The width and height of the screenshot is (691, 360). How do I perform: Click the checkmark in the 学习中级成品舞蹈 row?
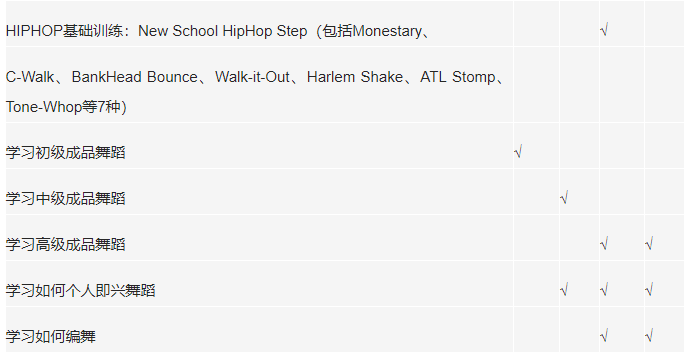click(x=564, y=198)
